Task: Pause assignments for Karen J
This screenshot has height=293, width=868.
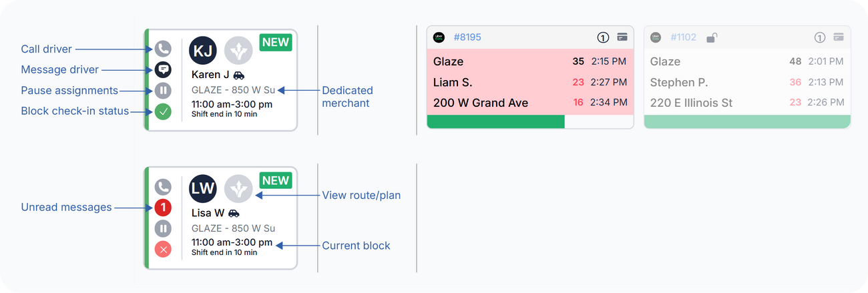Action: (x=163, y=91)
